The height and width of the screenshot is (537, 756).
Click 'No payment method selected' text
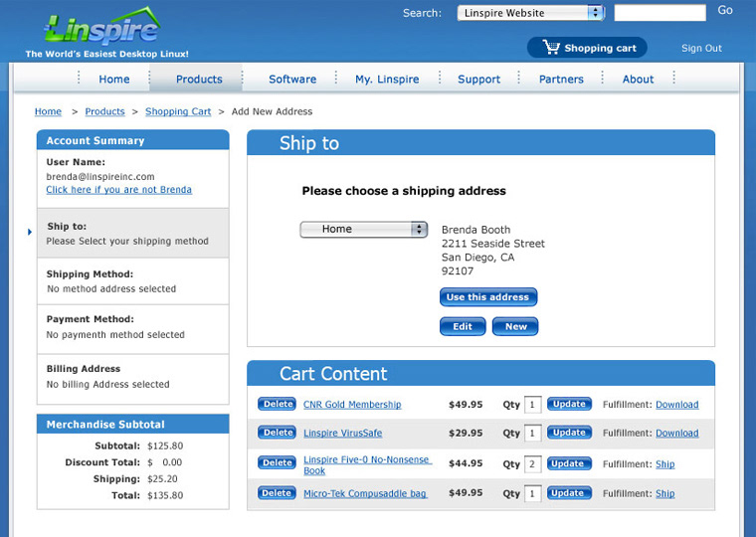click(115, 334)
